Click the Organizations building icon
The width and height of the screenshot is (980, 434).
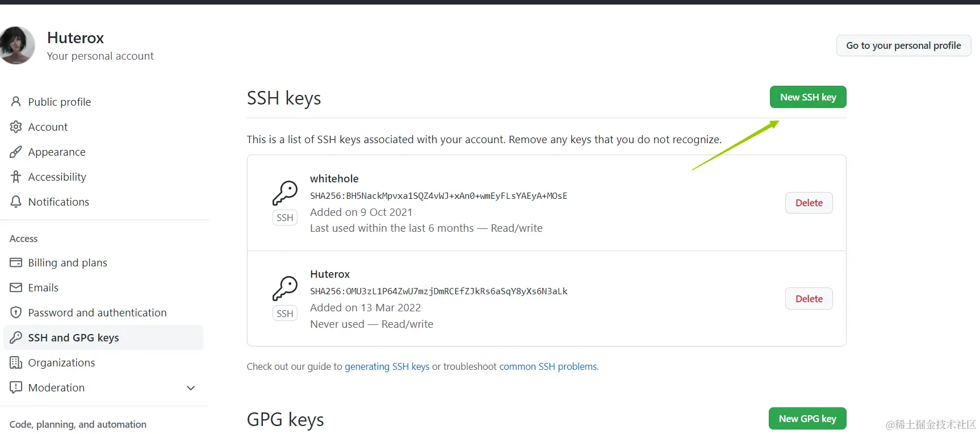tap(16, 362)
